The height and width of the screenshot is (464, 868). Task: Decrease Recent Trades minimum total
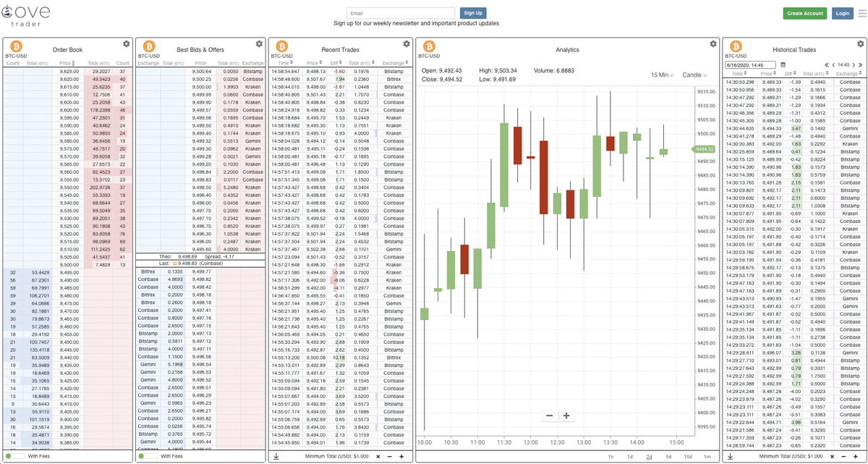click(389, 457)
